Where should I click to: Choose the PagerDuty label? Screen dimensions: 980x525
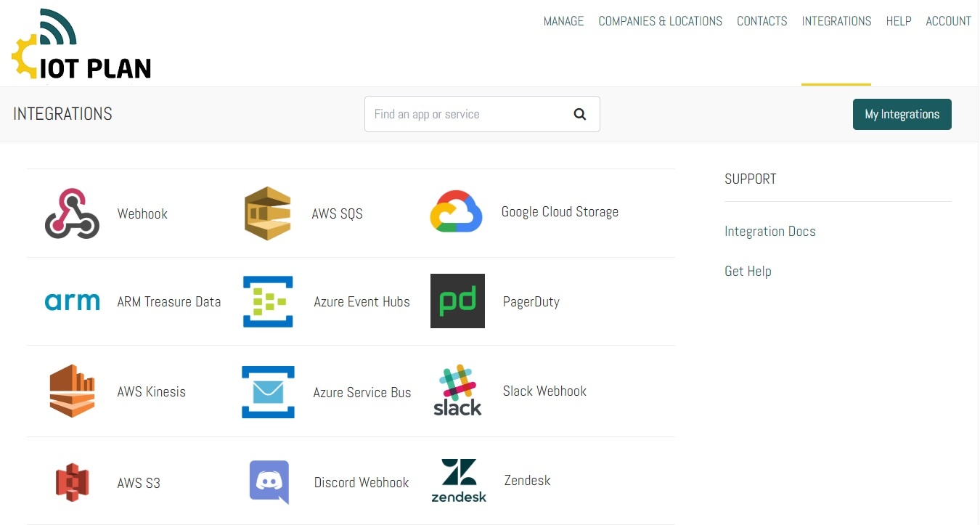531,301
